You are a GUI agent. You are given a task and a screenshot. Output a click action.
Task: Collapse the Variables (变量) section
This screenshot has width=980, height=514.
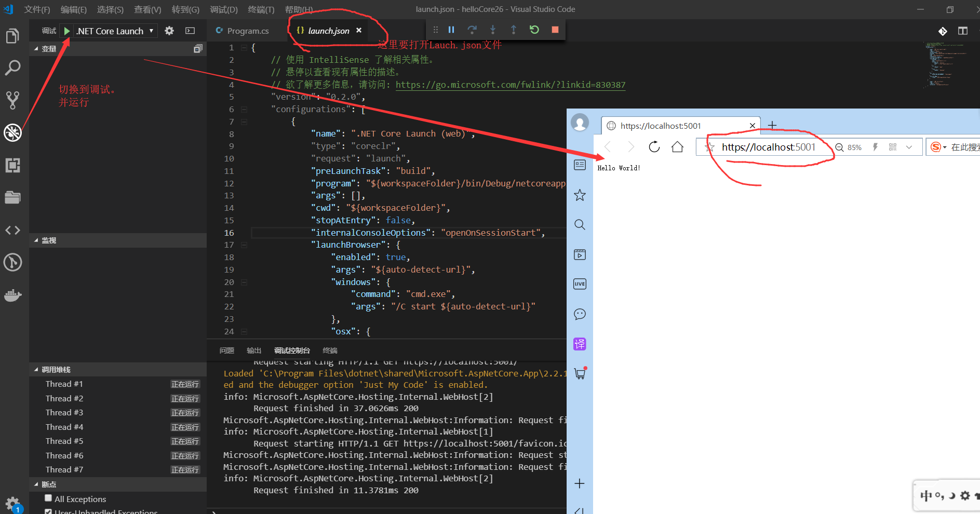(117, 49)
